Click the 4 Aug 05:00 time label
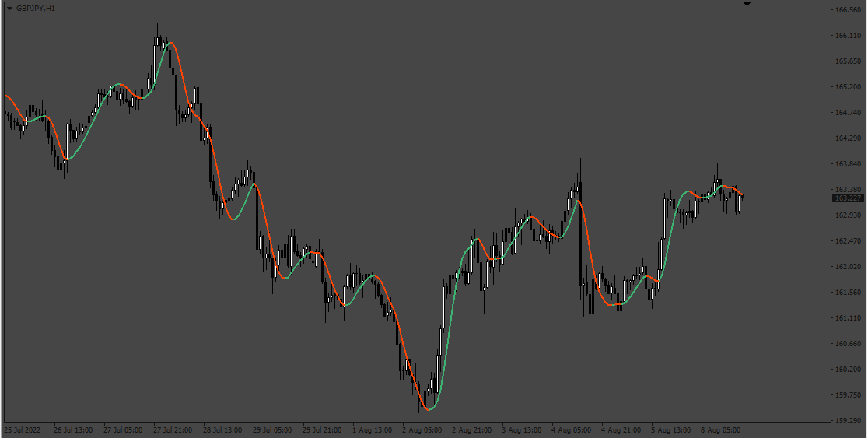 [572, 430]
